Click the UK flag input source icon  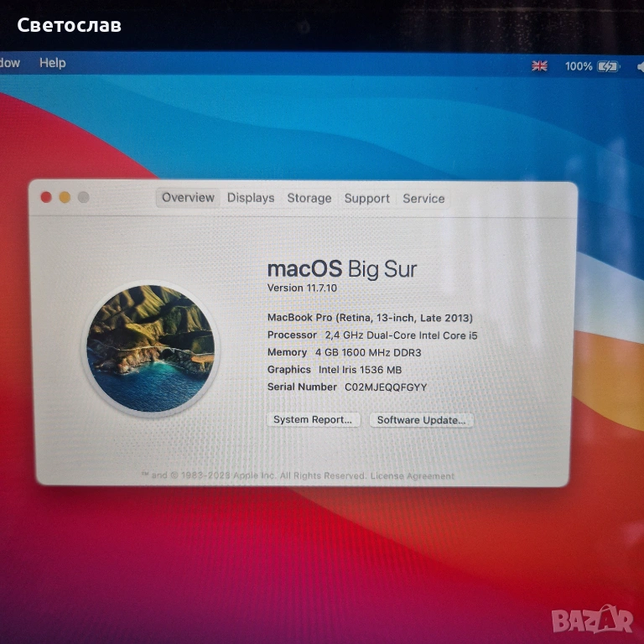[x=539, y=66]
